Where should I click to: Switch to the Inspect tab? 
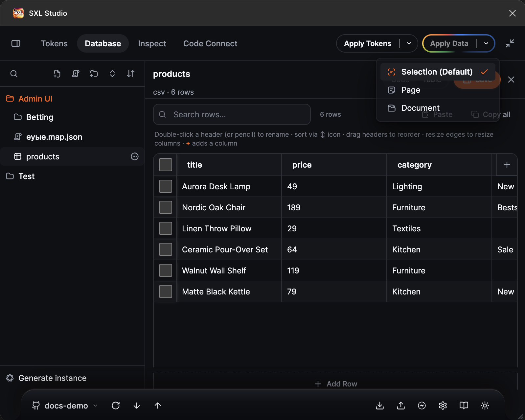[152, 43]
